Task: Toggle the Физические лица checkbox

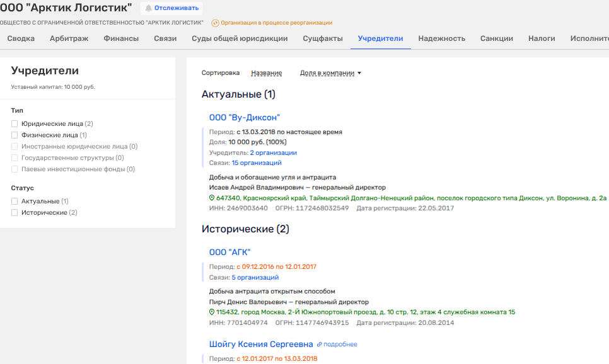Action: point(14,135)
